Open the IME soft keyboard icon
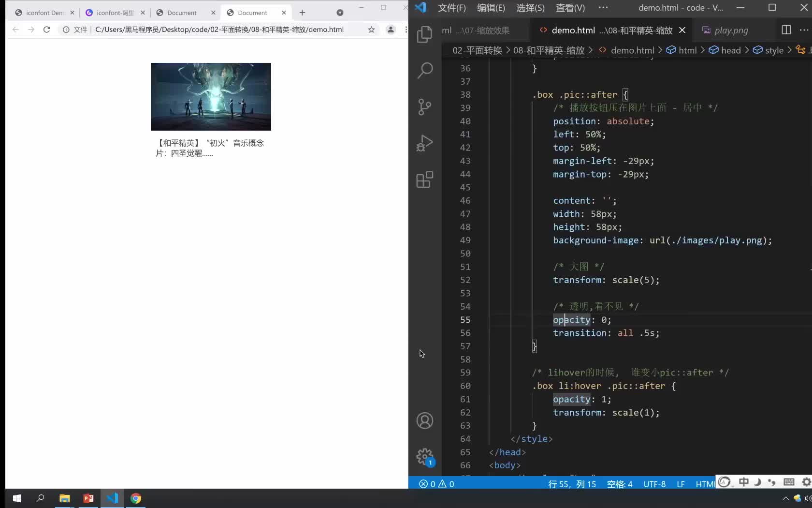This screenshot has height=508, width=812. 789,482
